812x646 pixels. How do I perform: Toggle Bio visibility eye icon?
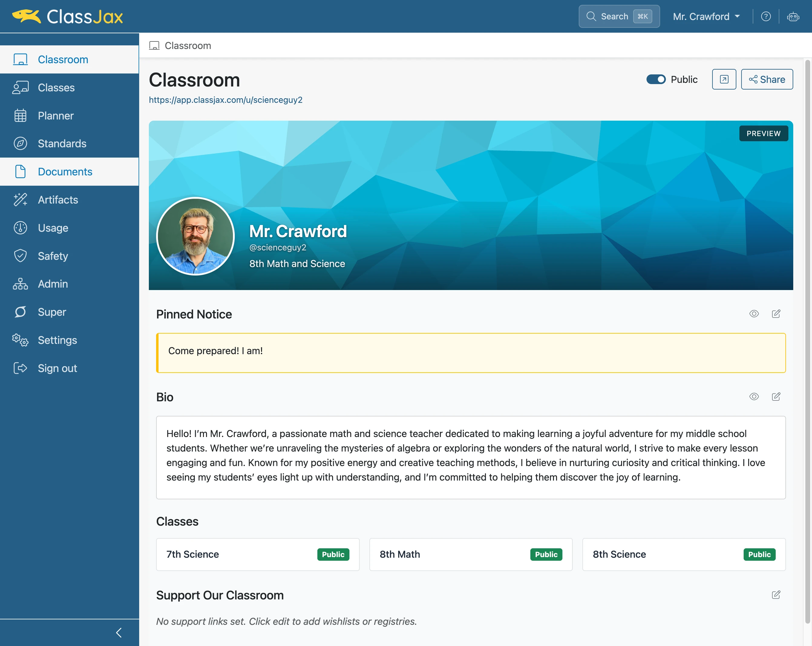click(754, 396)
